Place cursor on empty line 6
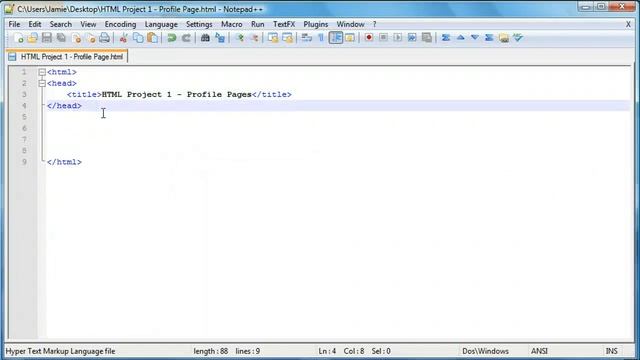 [338, 128]
